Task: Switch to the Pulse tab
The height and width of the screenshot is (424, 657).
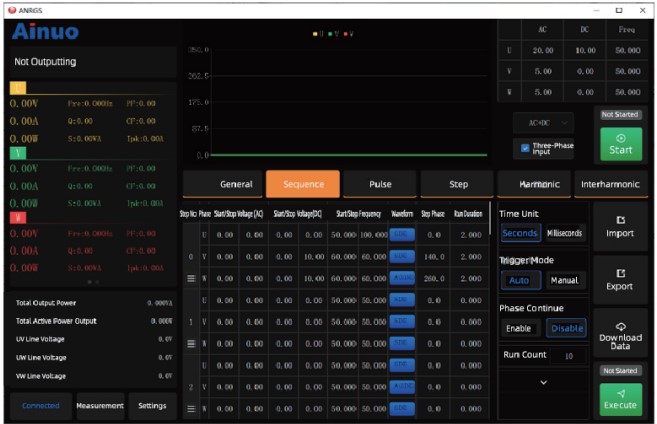Action: tap(380, 184)
